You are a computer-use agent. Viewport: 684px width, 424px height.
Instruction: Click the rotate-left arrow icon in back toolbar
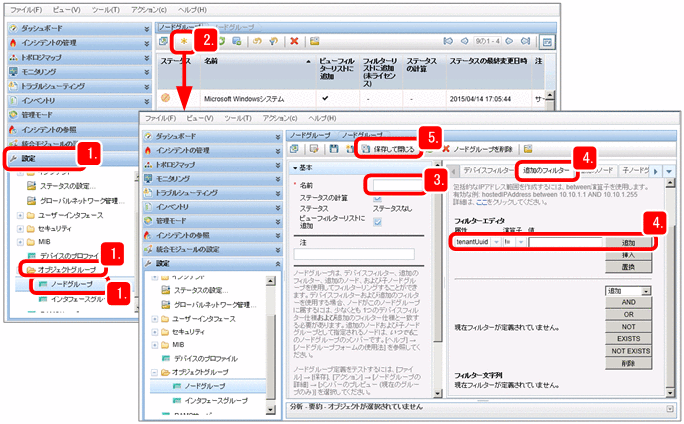point(257,41)
